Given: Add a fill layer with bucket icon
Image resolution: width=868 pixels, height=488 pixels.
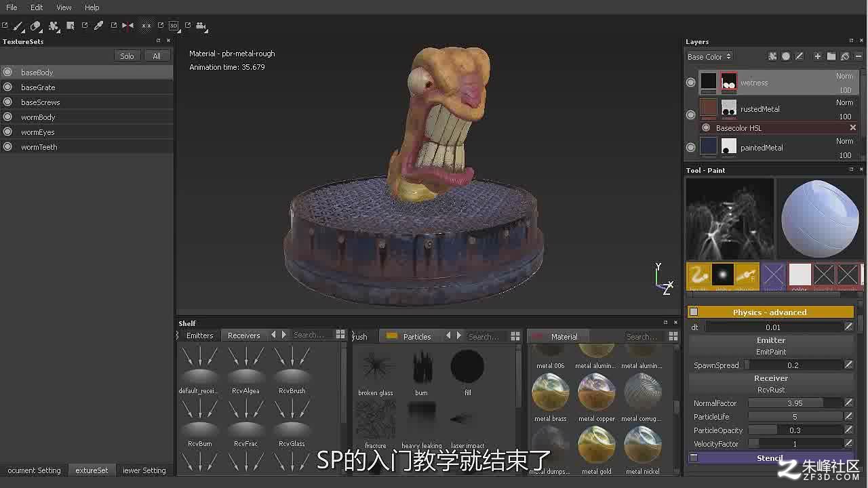Looking at the screenshot, I should tap(845, 56).
